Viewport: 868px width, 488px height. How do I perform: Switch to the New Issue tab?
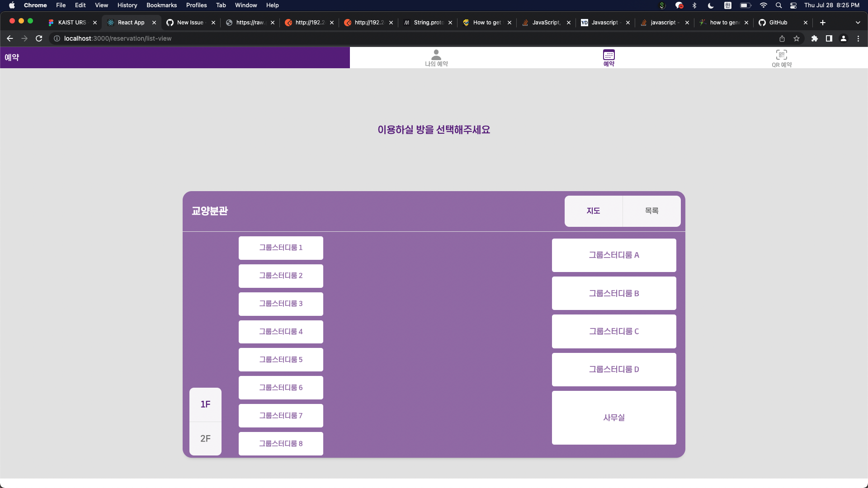190,23
